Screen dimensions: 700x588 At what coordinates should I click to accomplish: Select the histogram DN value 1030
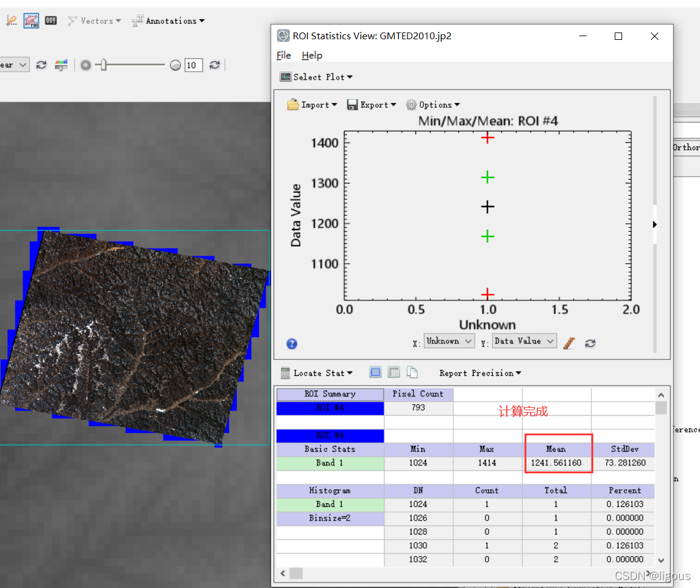(x=418, y=546)
